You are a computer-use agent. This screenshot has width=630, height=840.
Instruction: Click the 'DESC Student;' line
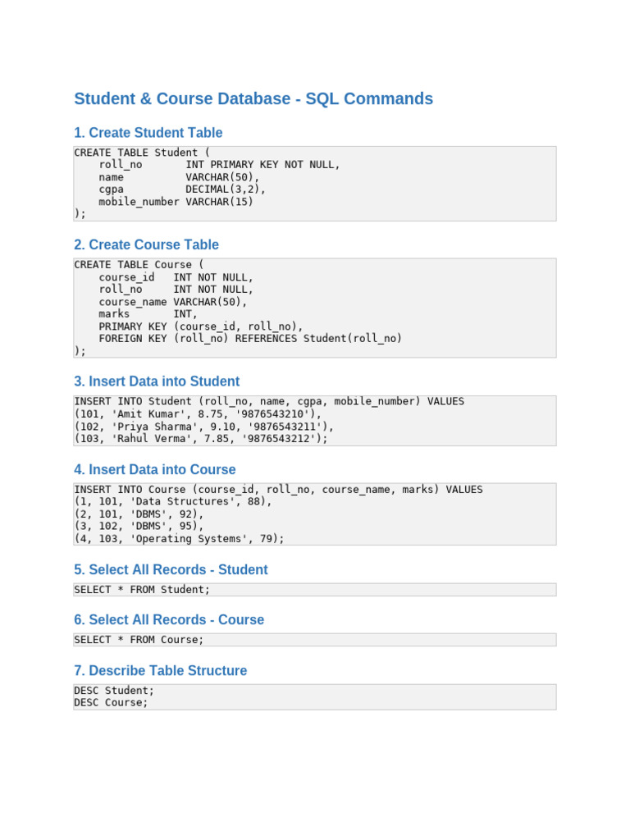114,691
